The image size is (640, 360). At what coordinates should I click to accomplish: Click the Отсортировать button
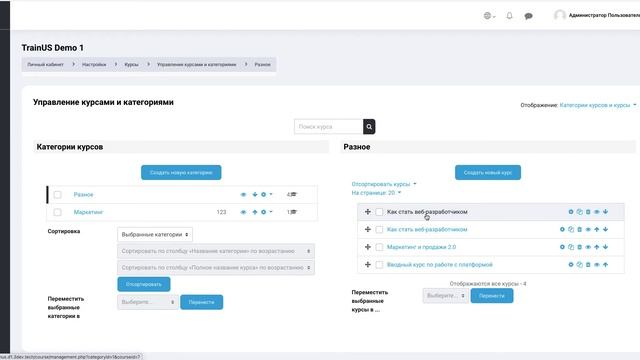point(144,284)
